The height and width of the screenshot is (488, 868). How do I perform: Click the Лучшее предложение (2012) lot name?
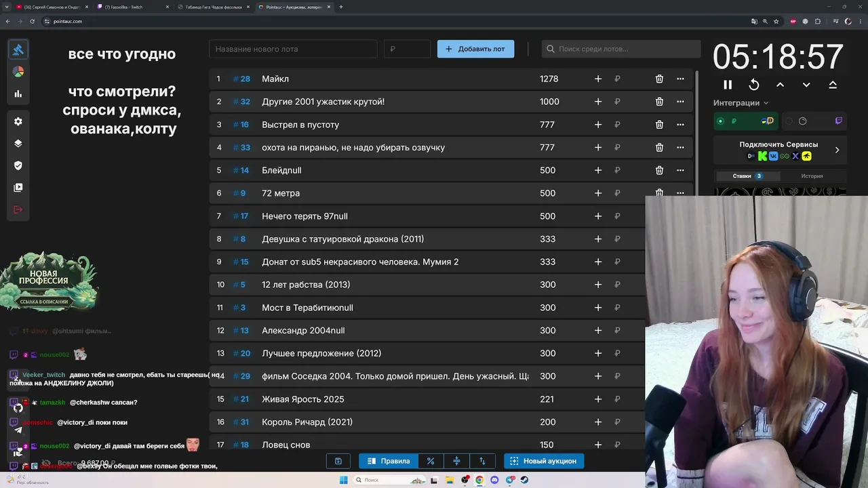click(321, 353)
